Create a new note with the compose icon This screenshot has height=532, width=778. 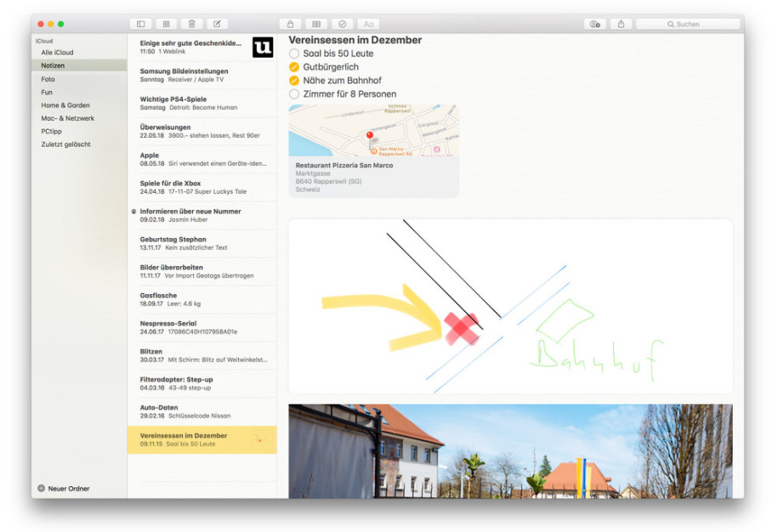pos(217,24)
